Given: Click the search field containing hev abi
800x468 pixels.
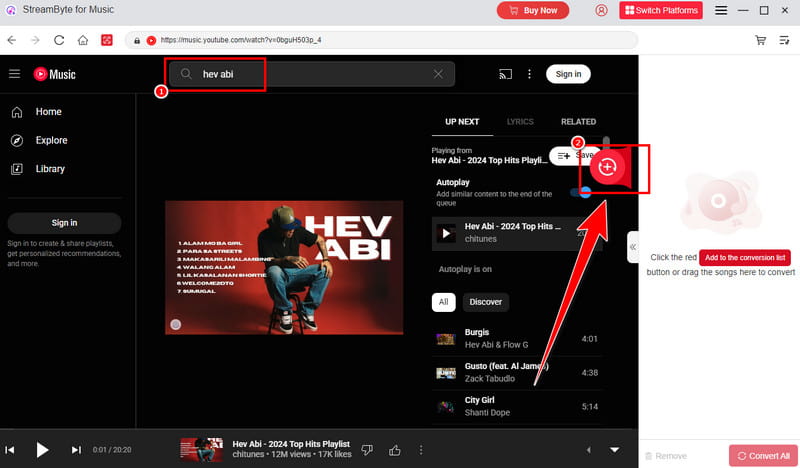Looking at the screenshot, I should point(311,75).
